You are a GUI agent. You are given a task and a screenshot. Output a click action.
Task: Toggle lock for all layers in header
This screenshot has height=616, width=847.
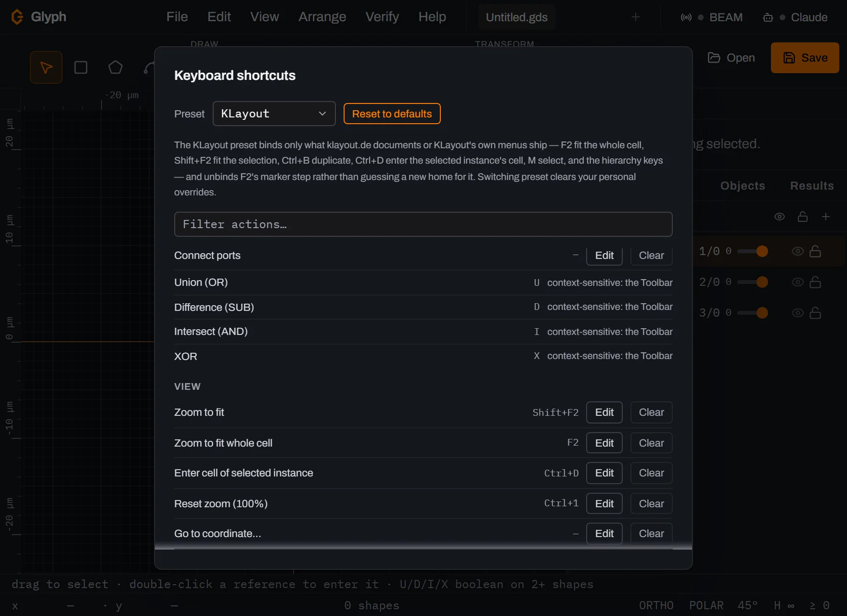click(803, 217)
